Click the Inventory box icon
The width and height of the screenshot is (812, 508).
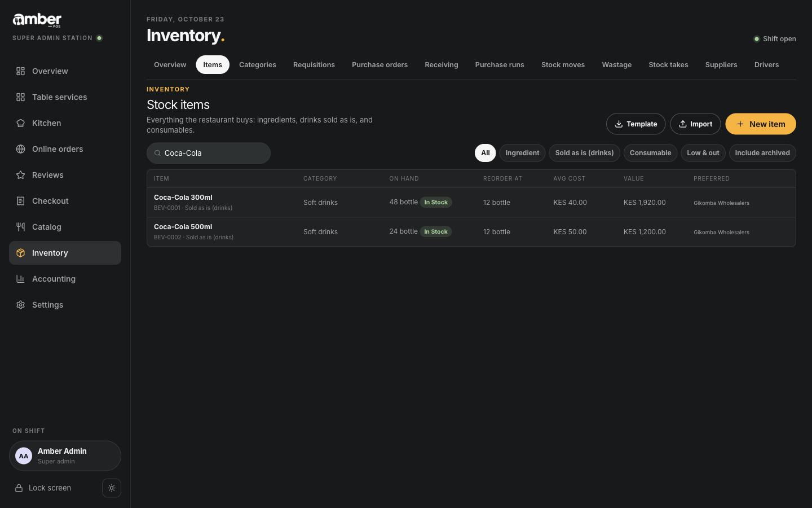click(x=20, y=253)
